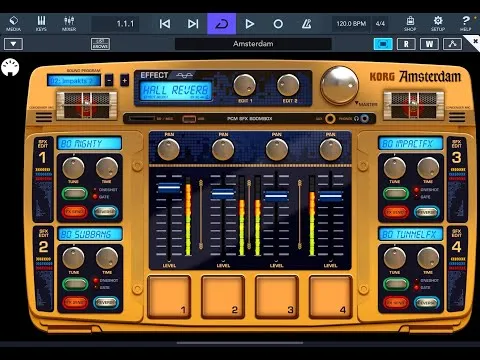The width and height of the screenshot is (480, 360).
Task: Select previous sound program with minus
Action: pyautogui.click(x=109, y=80)
